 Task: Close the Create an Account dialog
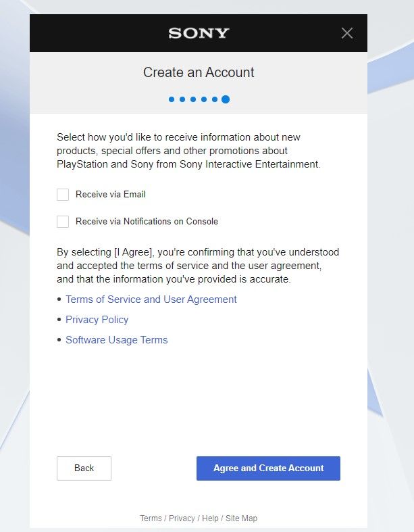pos(347,33)
